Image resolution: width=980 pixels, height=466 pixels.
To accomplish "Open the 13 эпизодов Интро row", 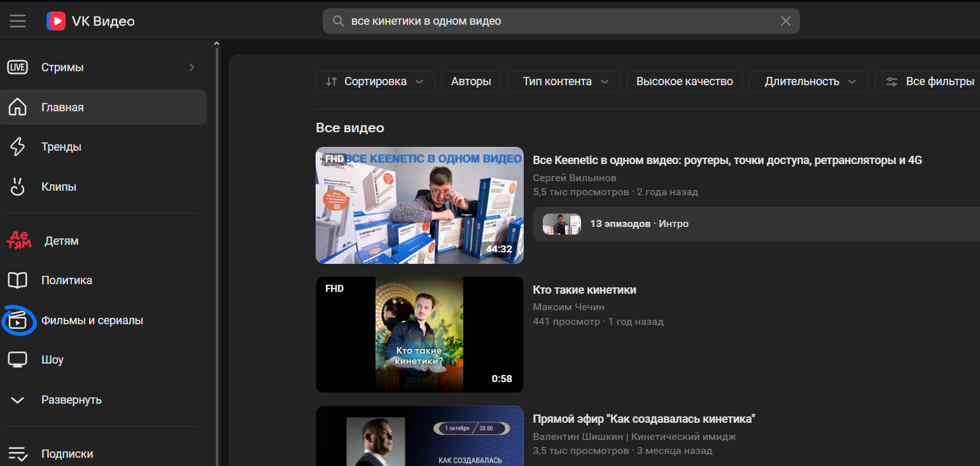I will pyautogui.click(x=756, y=224).
